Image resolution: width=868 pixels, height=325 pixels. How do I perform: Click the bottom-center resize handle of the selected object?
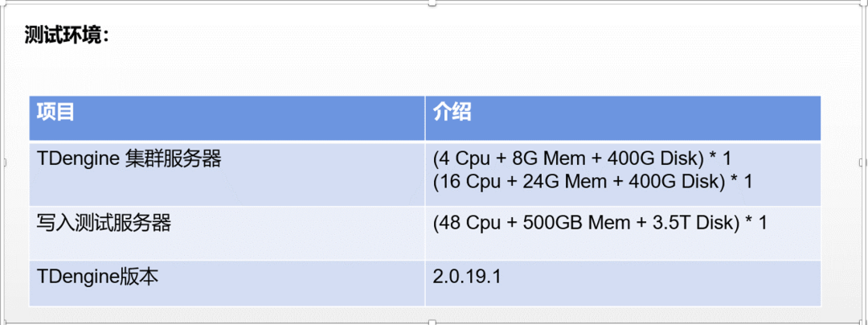coord(432,323)
